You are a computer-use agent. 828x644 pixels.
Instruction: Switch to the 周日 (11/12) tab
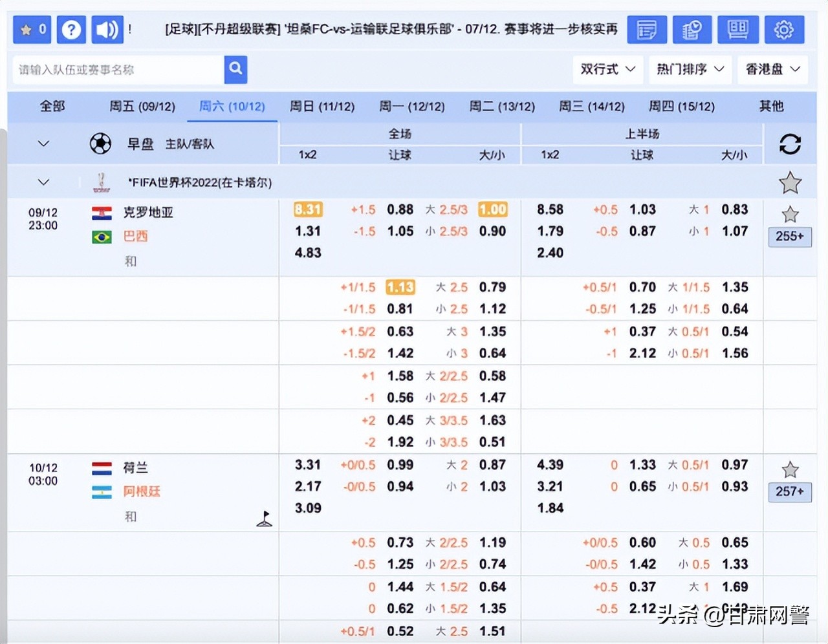[323, 106]
